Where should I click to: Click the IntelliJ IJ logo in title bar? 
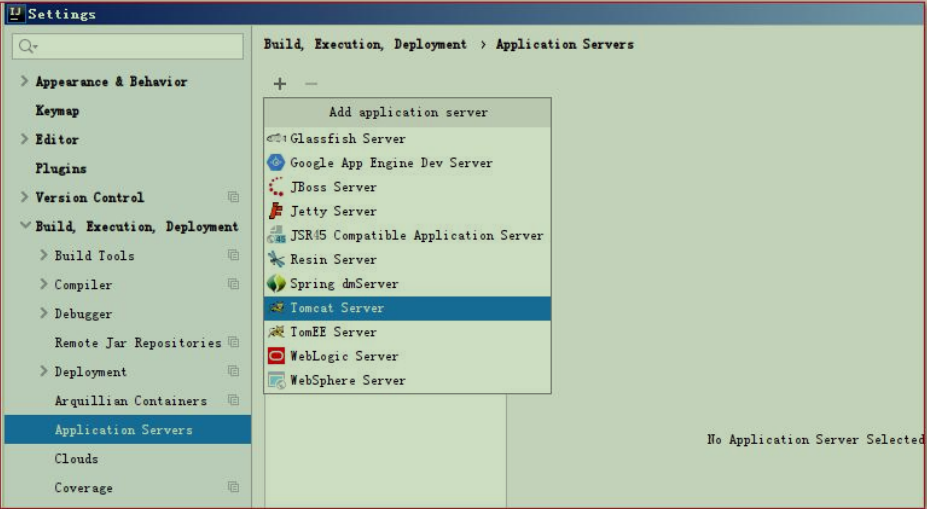click(x=15, y=14)
